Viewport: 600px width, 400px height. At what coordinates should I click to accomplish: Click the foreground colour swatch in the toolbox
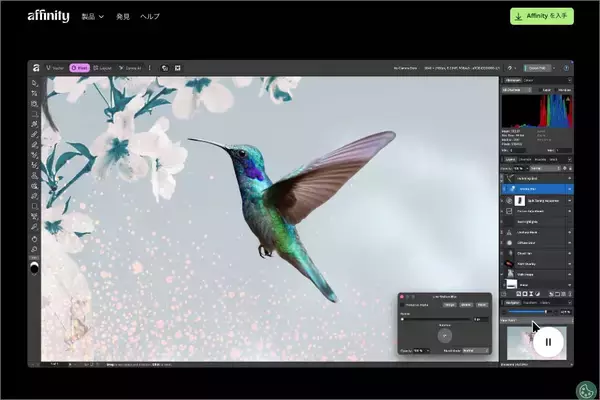pyautogui.click(x=34, y=268)
